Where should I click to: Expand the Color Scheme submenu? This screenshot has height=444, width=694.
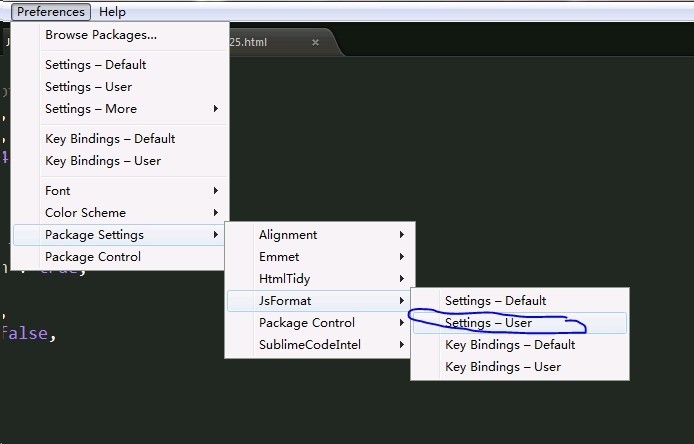(x=120, y=213)
